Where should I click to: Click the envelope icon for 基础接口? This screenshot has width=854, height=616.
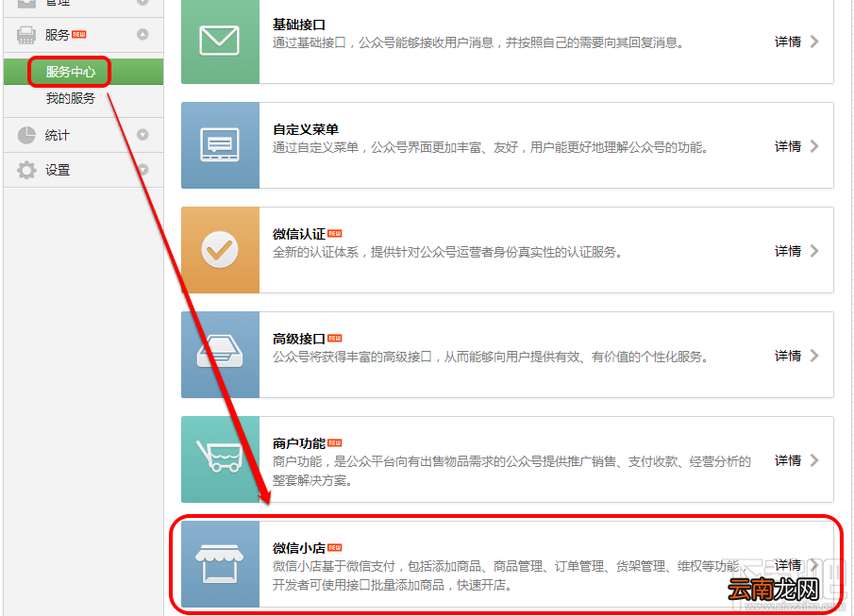pyautogui.click(x=220, y=41)
